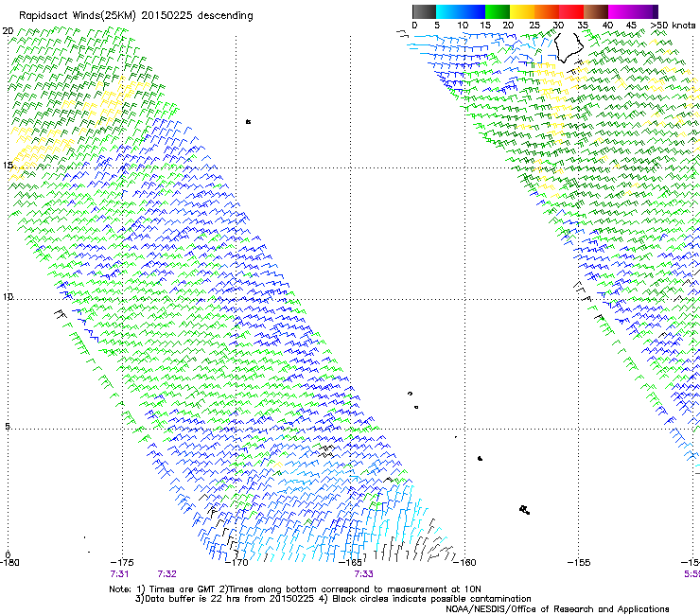
Task: Click the longitude label '-155'
Action: [x=579, y=563]
